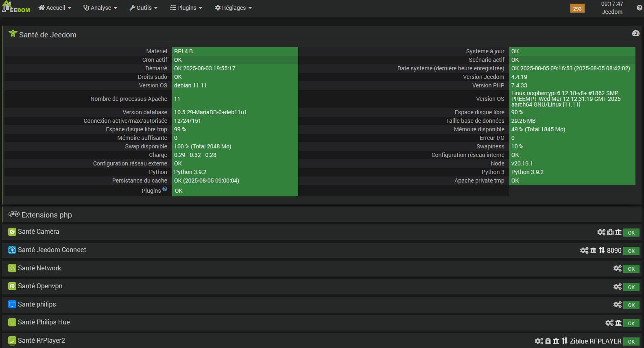Click the Charge value '0.29 - 0.32 - 0.28'

pyautogui.click(x=195, y=155)
